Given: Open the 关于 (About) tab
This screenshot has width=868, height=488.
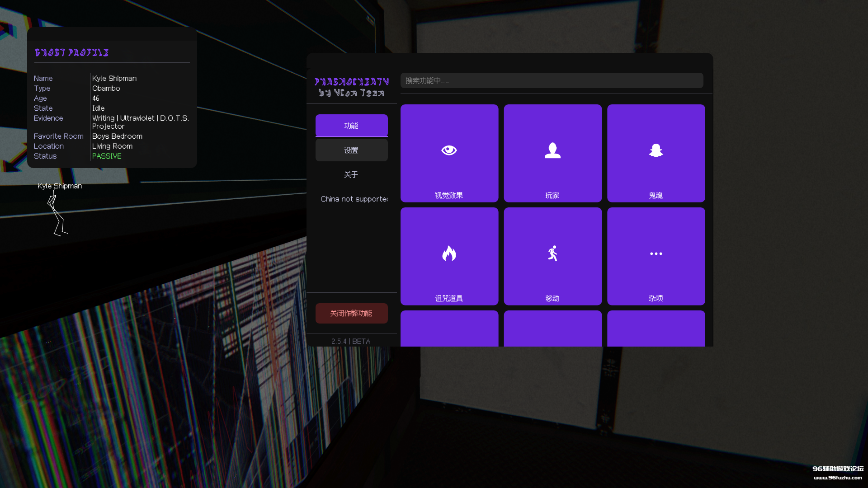Looking at the screenshot, I should click(x=351, y=174).
